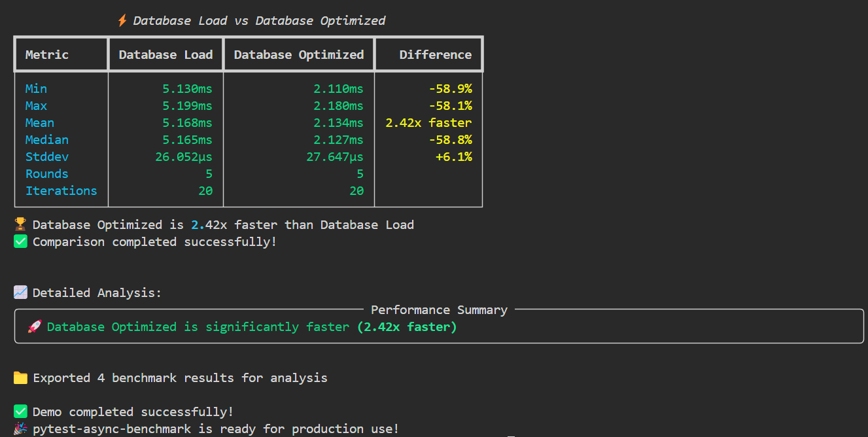The height and width of the screenshot is (437, 868).
Task: Click the green checkmark before Demo completed
Action: point(20,412)
